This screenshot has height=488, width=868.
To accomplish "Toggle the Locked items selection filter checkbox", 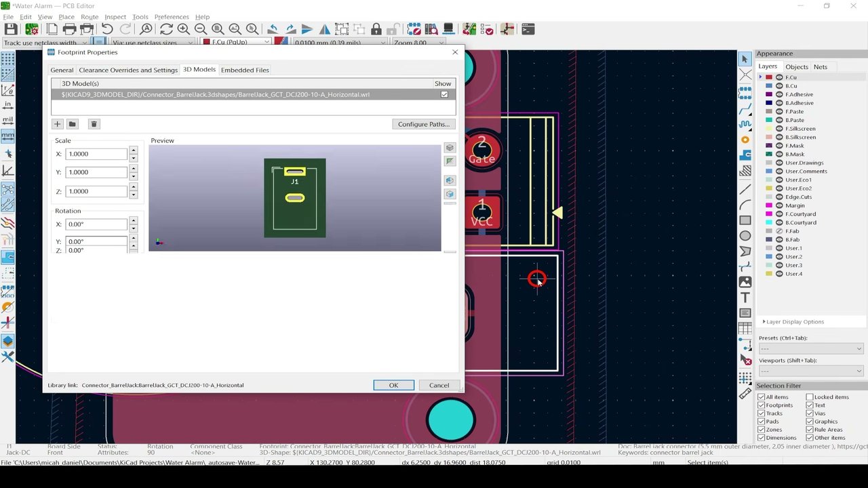I will (x=810, y=397).
